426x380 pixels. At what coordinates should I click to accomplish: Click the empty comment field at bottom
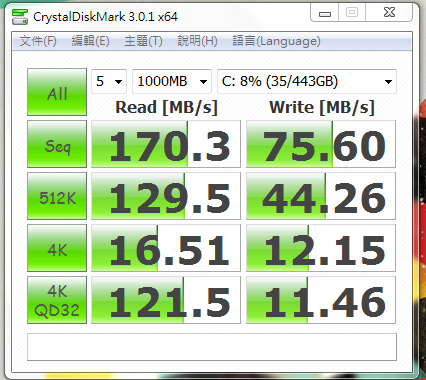pyautogui.click(x=212, y=347)
